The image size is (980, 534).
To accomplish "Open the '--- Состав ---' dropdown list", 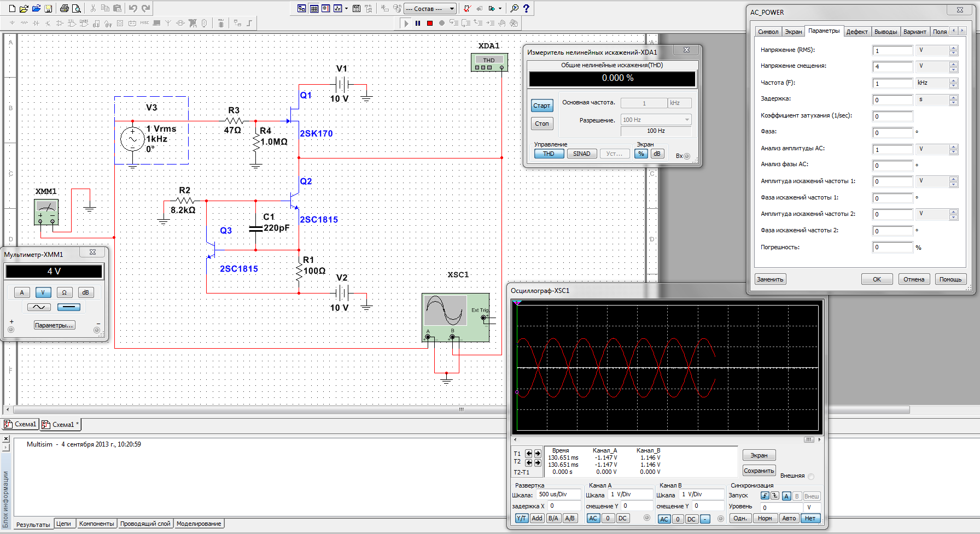I will [452, 9].
